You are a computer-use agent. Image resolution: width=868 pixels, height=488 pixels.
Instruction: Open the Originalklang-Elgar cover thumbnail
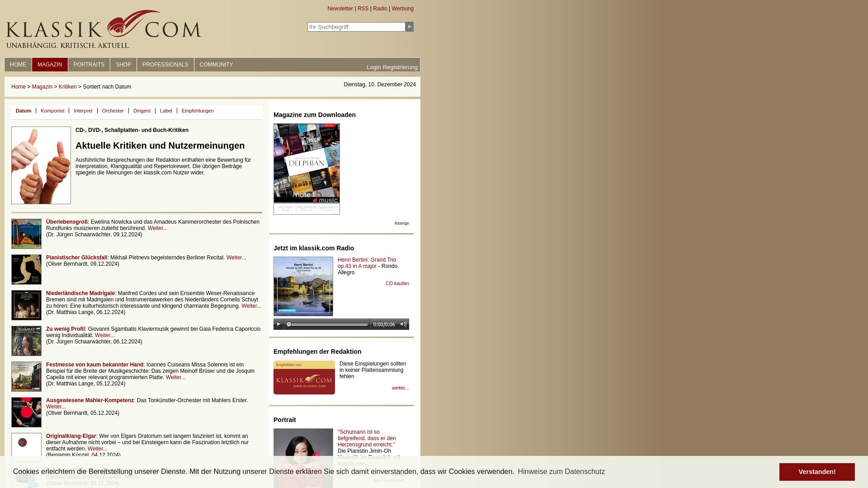26,447
